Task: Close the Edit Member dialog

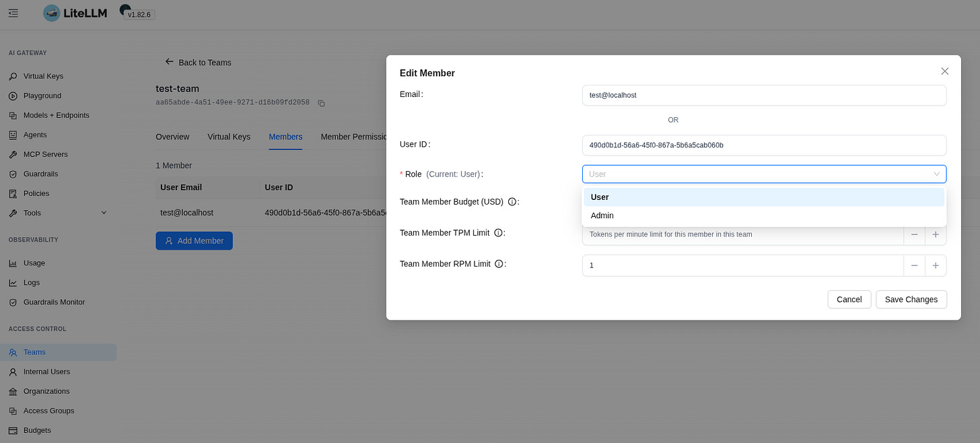Action: pos(945,71)
